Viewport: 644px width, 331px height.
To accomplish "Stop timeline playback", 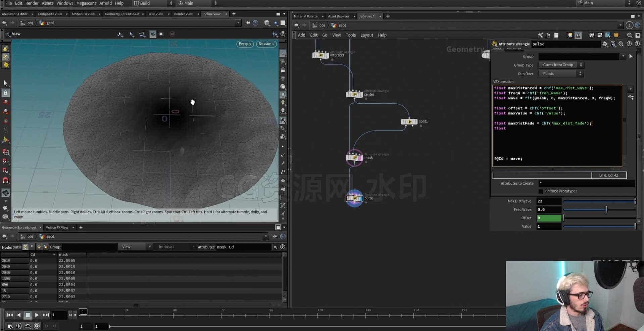I will pos(28,315).
